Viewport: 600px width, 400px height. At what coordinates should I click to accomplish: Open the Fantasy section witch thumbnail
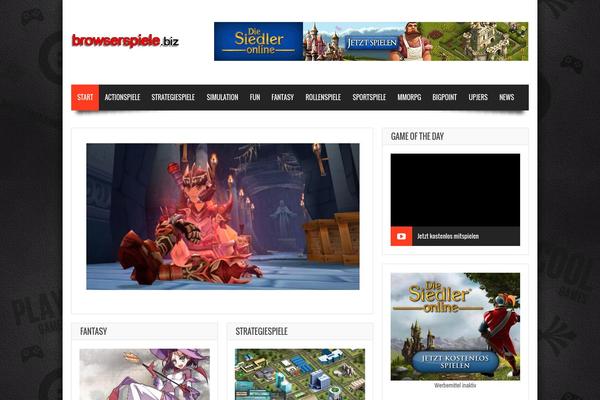pos(145,374)
